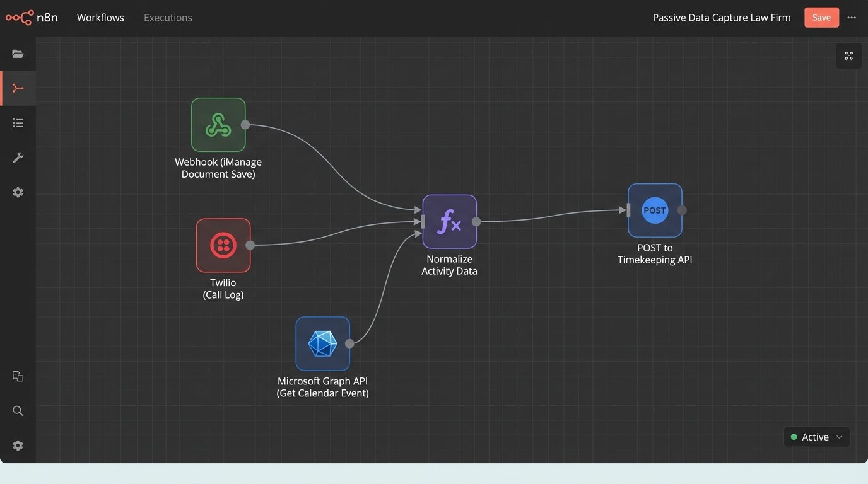The width and height of the screenshot is (868, 484).
Task: Open the folder icon in sidebar
Action: tap(18, 54)
